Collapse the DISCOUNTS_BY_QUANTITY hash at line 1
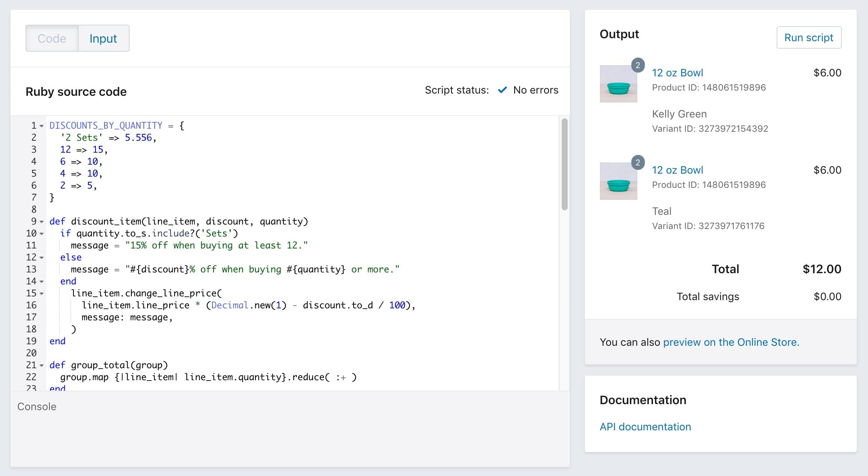 [x=42, y=126]
